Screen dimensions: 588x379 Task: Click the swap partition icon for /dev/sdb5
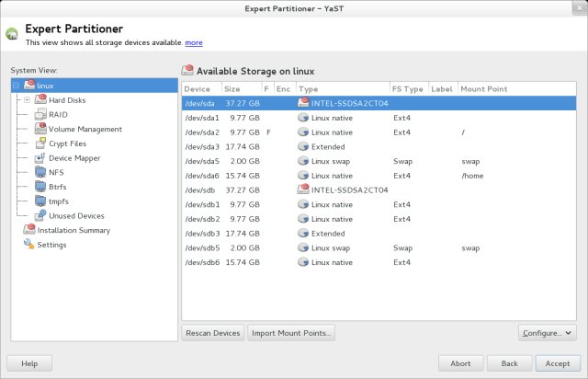click(303, 247)
